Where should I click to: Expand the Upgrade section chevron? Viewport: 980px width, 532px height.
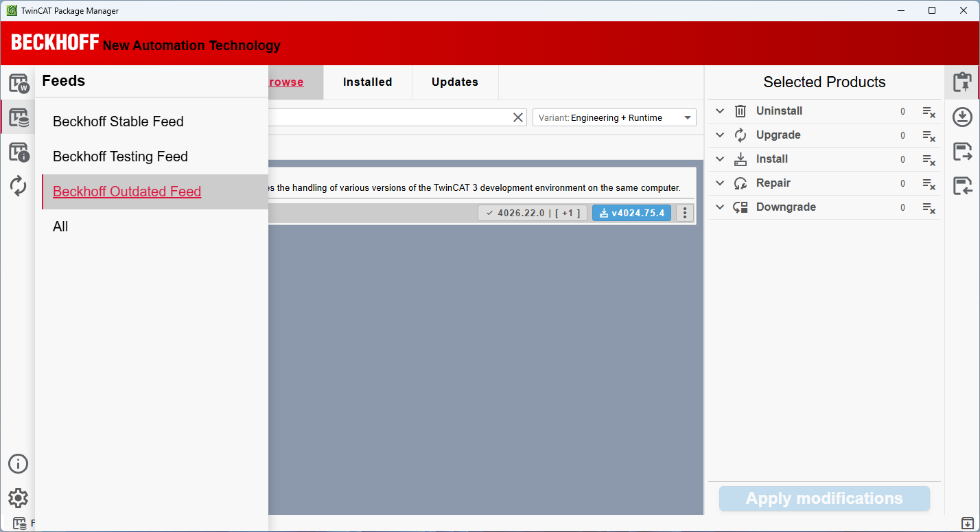point(720,135)
